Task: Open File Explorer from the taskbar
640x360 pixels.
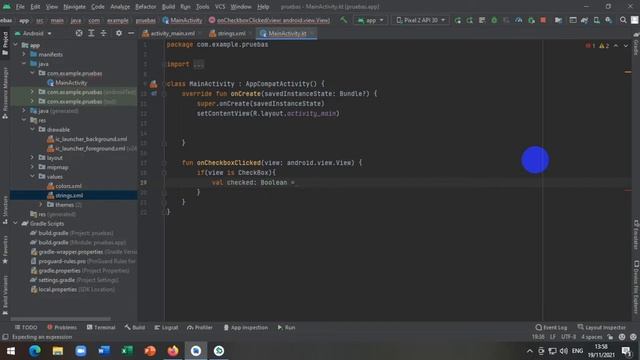Action: [x=58, y=351]
